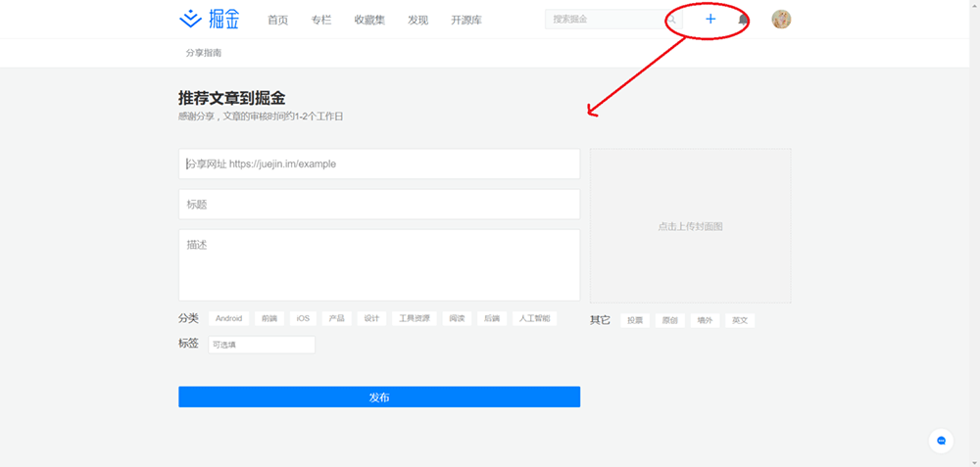Toggle the 原创 option tag
This screenshot has width=980, height=467.
click(x=670, y=320)
